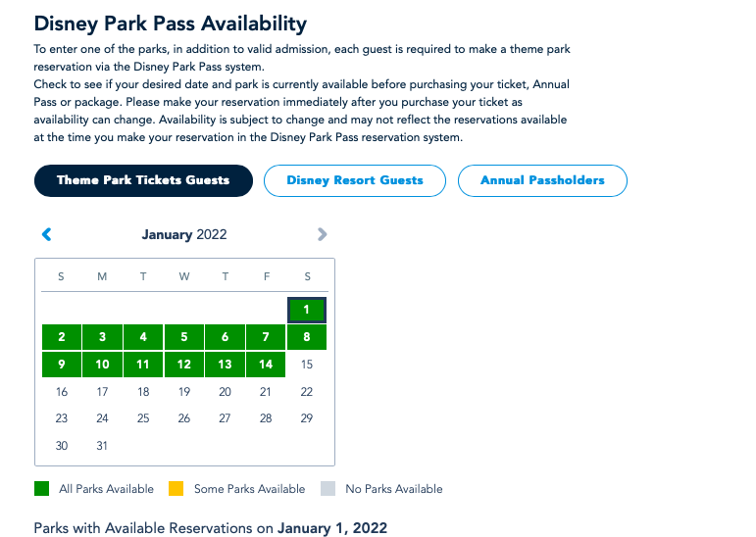Click January 3 on the calendar
Viewport: 756px width, 537px height.
(x=102, y=337)
